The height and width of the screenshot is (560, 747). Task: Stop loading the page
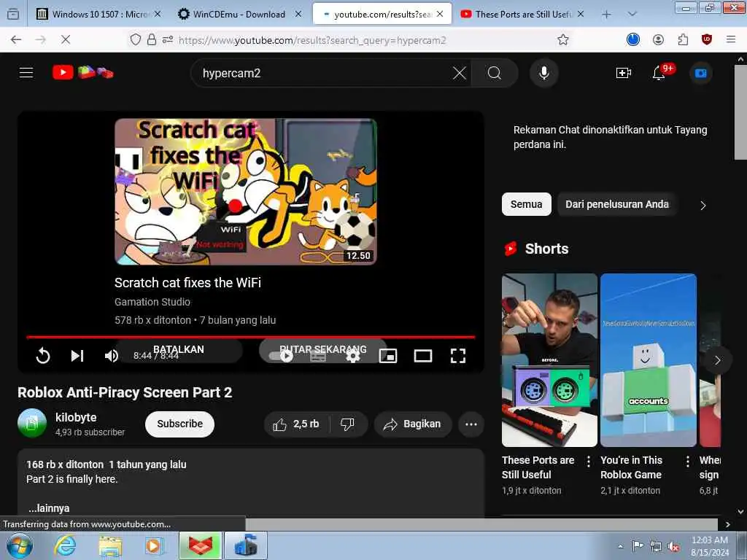pyautogui.click(x=66, y=39)
